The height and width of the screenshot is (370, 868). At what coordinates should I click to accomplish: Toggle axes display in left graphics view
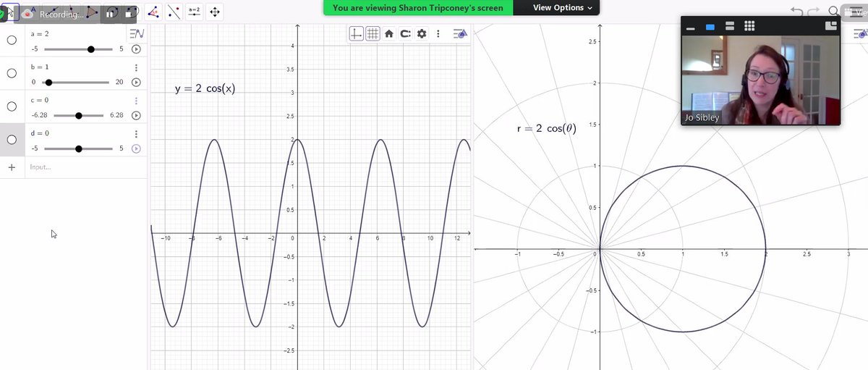click(x=357, y=33)
